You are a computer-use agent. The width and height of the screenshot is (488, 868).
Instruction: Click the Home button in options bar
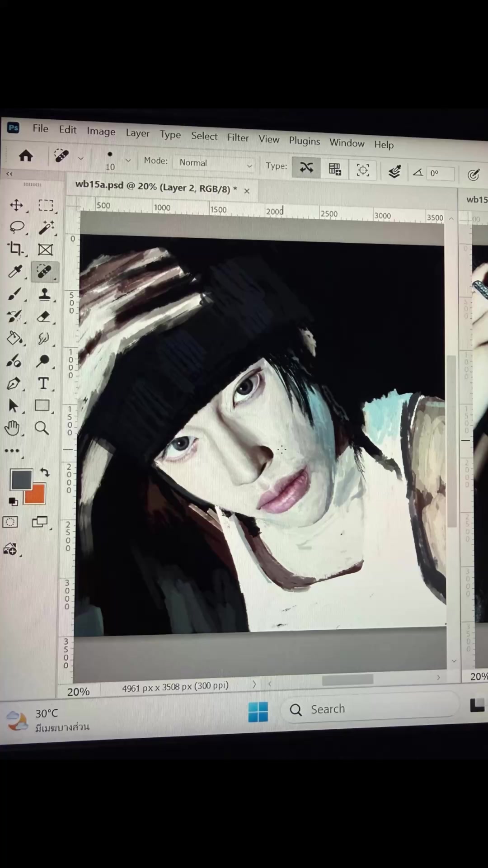click(x=26, y=156)
